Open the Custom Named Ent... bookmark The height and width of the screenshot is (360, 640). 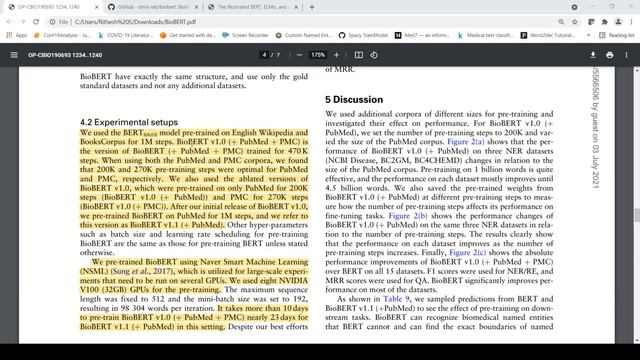coord(304,36)
